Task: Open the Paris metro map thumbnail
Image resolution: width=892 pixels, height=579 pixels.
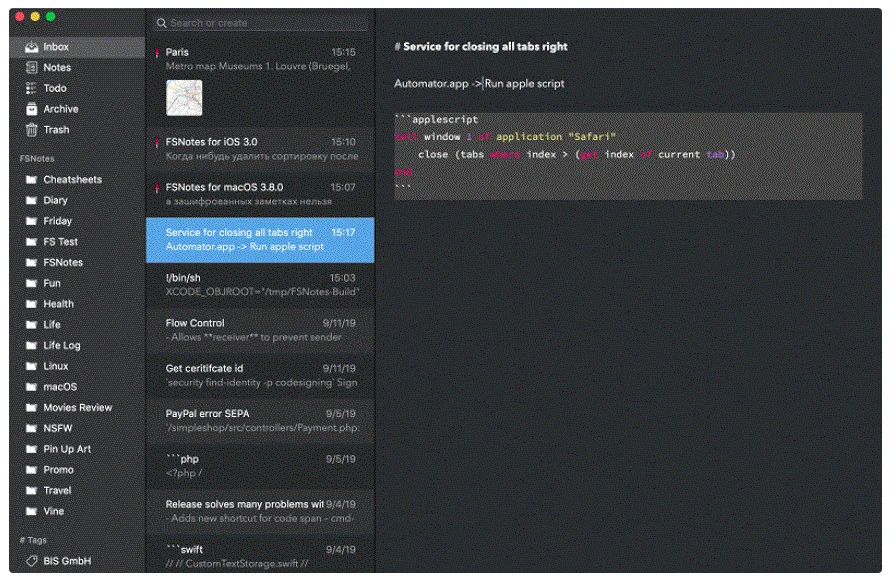Action: [x=184, y=98]
